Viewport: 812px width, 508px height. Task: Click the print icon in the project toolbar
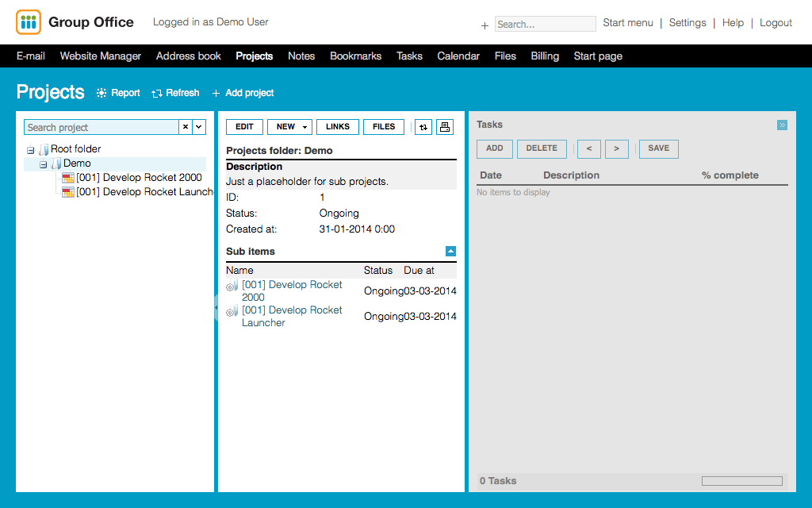point(445,127)
